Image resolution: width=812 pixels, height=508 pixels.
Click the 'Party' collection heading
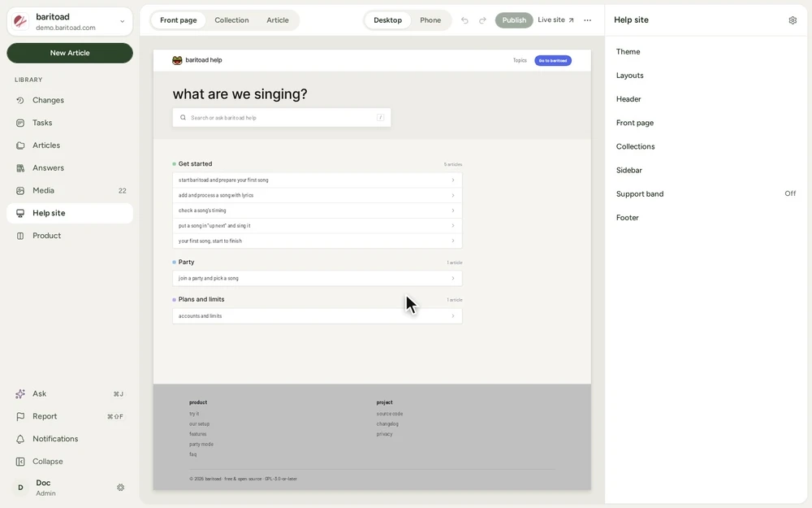[x=187, y=263]
